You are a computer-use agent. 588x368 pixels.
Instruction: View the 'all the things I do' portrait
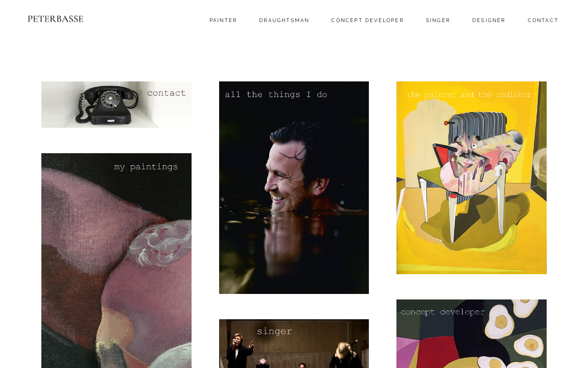pyautogui.click(x=294, y=188)
